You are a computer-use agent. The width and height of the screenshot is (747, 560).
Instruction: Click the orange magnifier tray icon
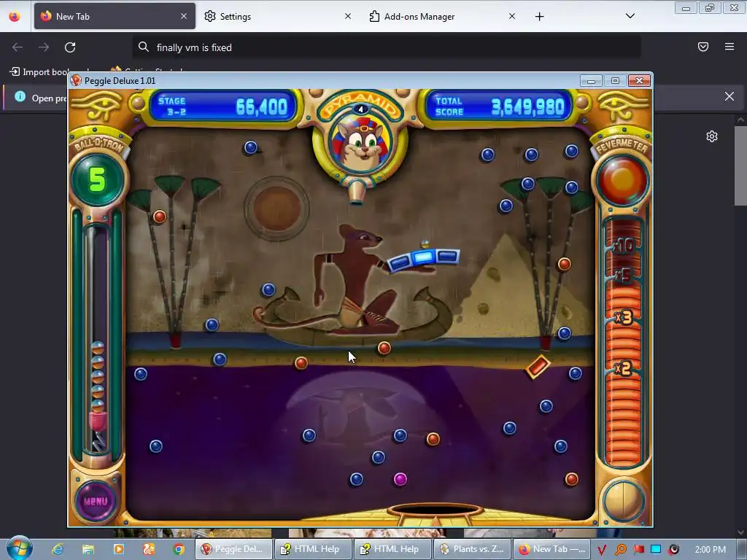[620, 550]
